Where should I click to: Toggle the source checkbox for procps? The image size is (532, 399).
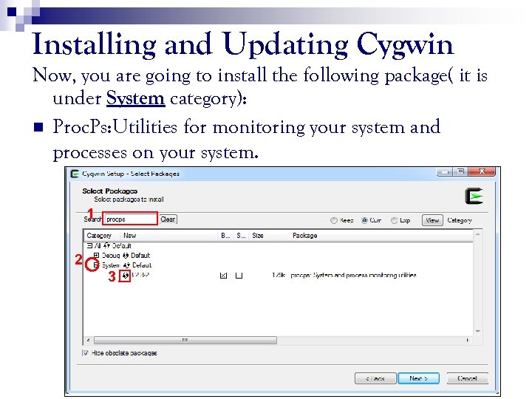pos(239,276)
